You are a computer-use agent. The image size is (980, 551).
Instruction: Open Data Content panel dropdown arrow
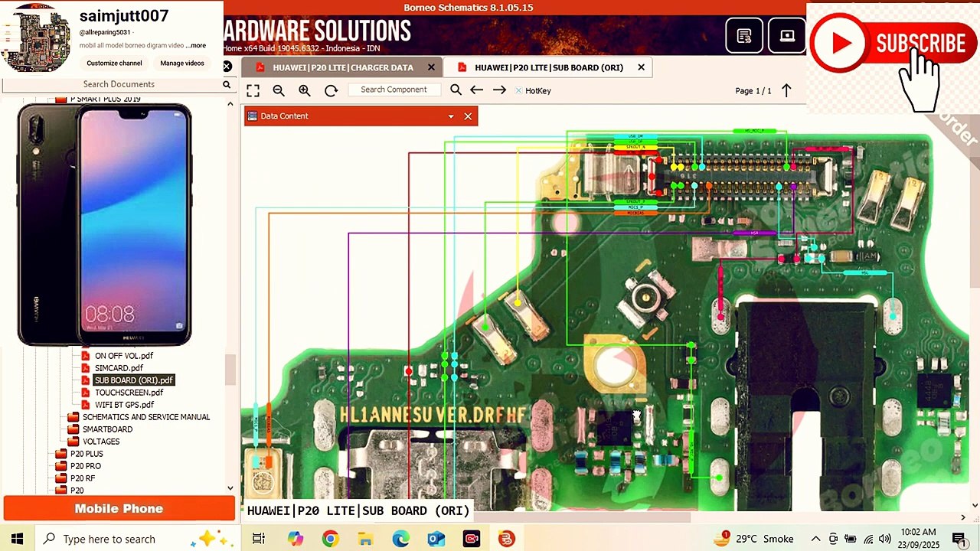[451, 116]
